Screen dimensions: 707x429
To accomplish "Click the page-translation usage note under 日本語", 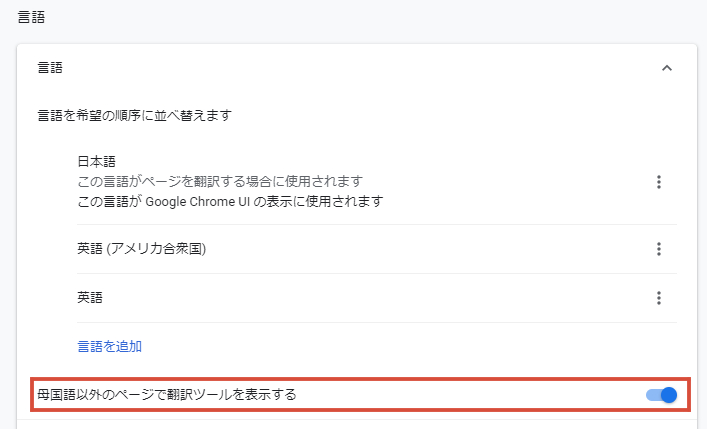I will click(x=220, y=181).
